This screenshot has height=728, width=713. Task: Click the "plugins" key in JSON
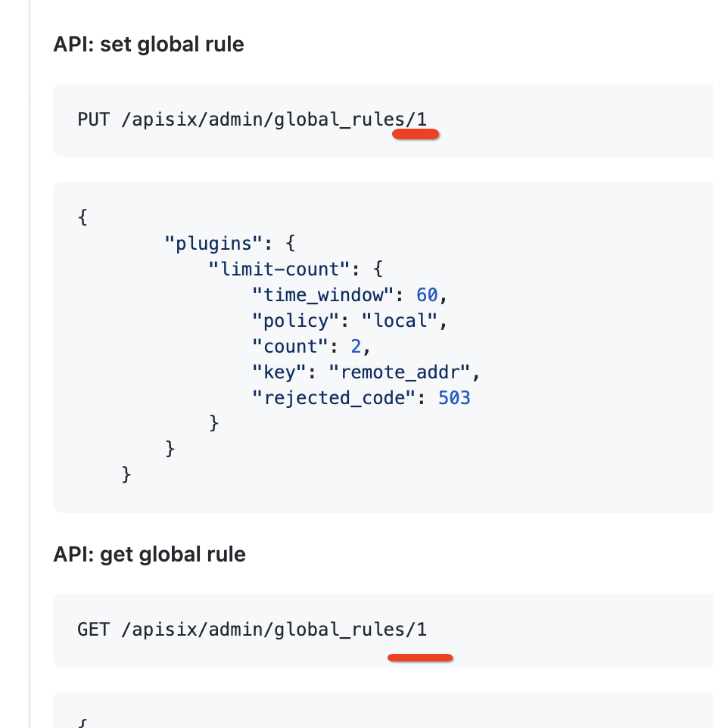pos(213,243)
